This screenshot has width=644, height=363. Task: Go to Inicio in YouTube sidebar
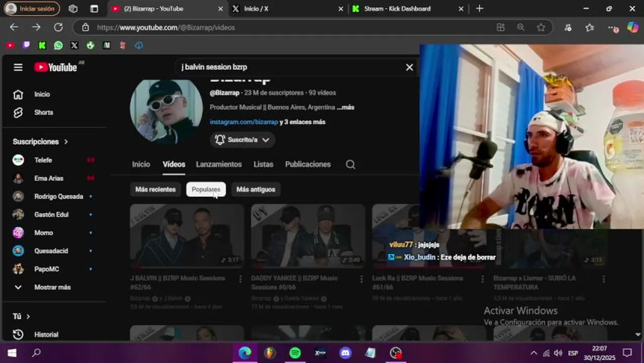(x=42, y=94)
